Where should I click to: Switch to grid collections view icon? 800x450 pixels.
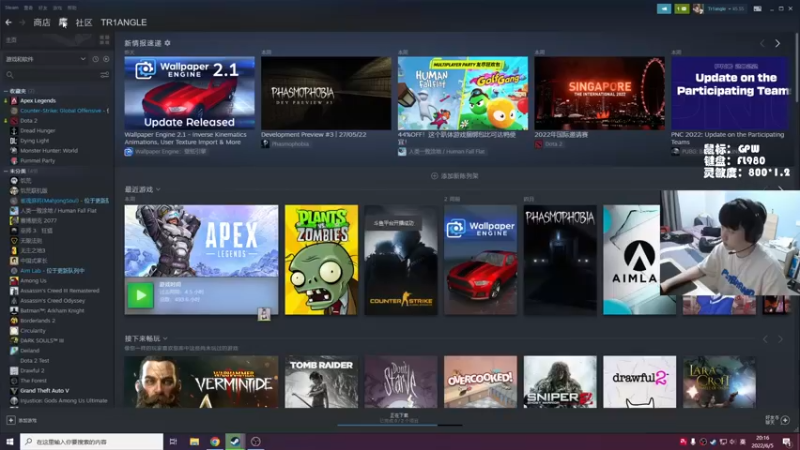[105, 40]
